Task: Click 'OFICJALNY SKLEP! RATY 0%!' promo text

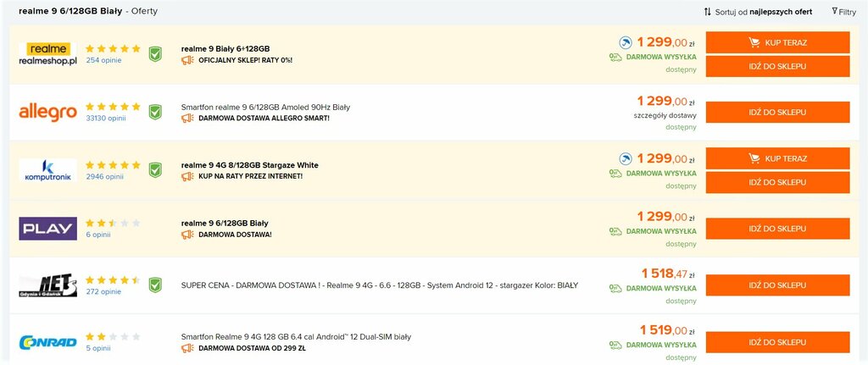Action: point(245,60)
